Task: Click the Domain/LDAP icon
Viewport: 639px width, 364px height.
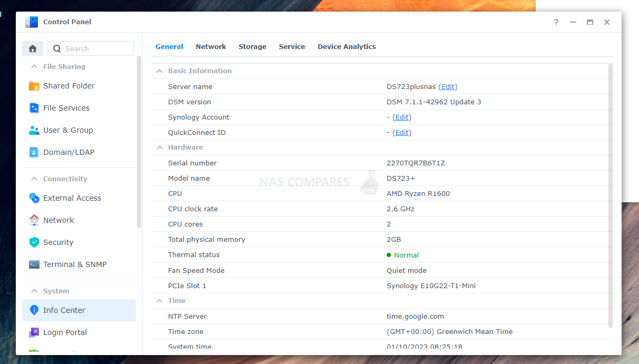Action: (x=34, y=152)
